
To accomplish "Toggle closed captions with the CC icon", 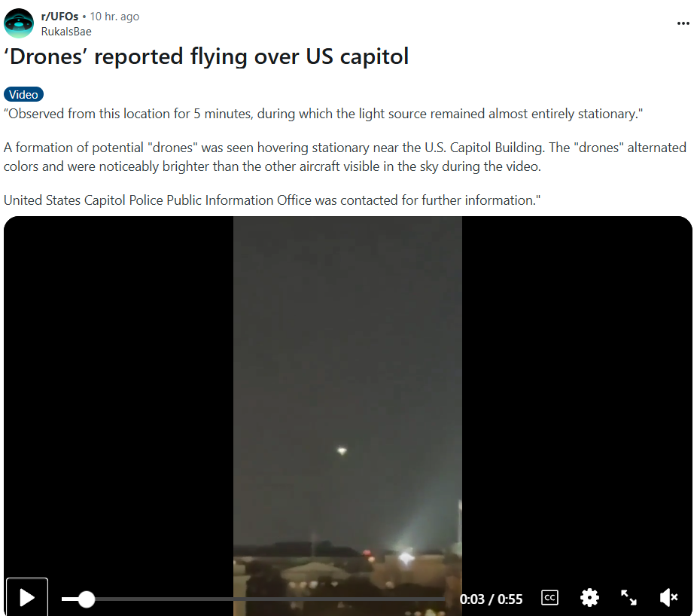I will [549, 598].
